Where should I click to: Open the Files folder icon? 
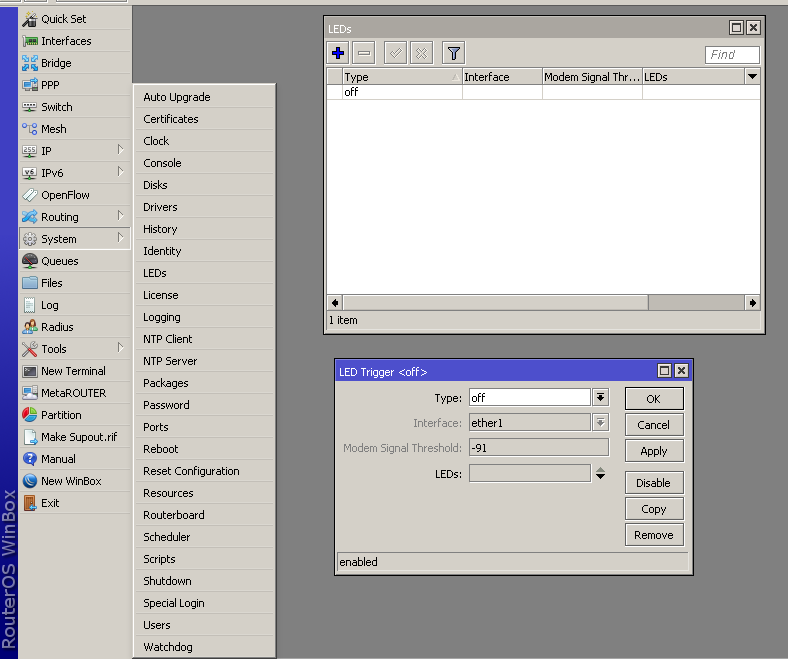point(30,283)
